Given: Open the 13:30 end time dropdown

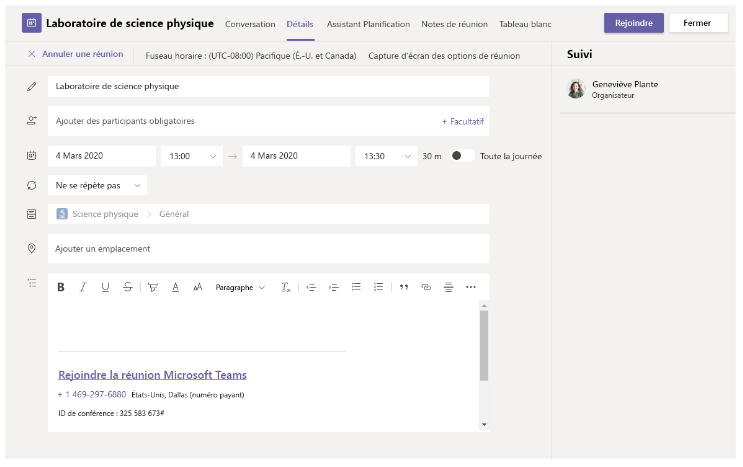Looking at the screenshot, I should 386,156.
